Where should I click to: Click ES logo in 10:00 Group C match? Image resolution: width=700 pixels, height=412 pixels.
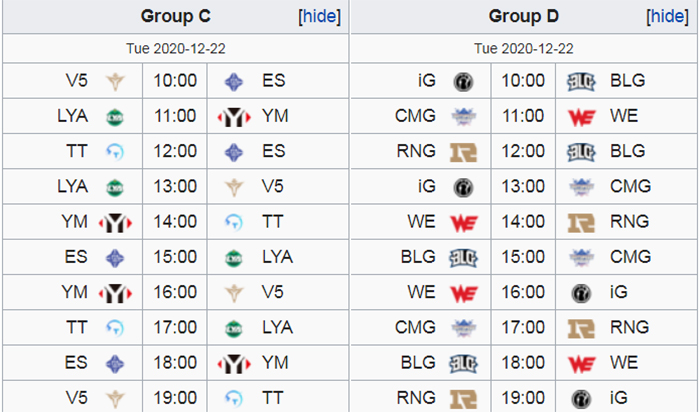point(233,81)
